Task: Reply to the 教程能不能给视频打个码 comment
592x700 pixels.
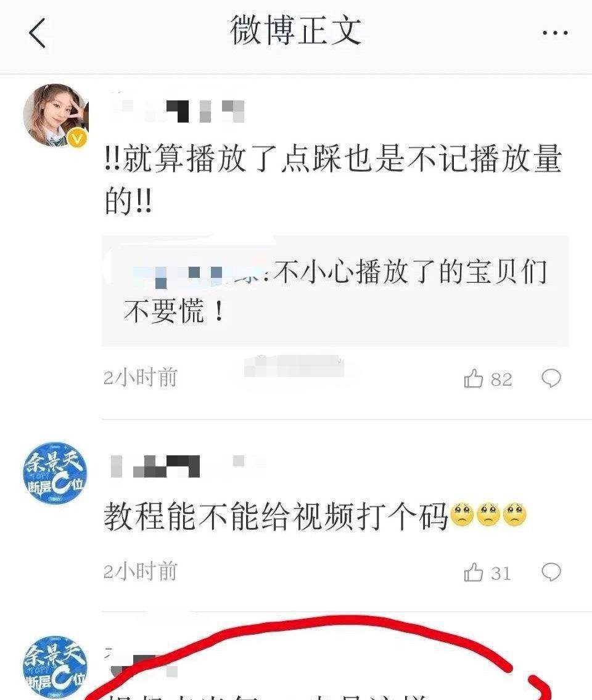Action: tap(551, 572)
